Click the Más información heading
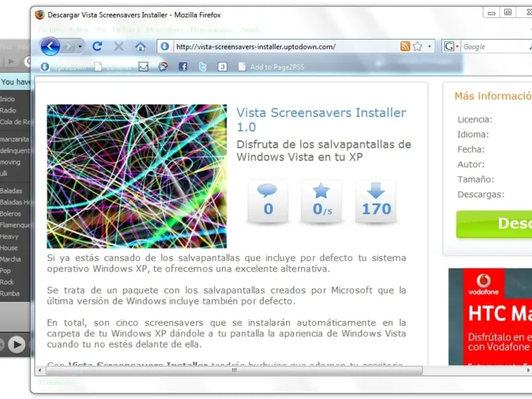The width and height of the screenshot is (532, 399). (x=493, y=96)
